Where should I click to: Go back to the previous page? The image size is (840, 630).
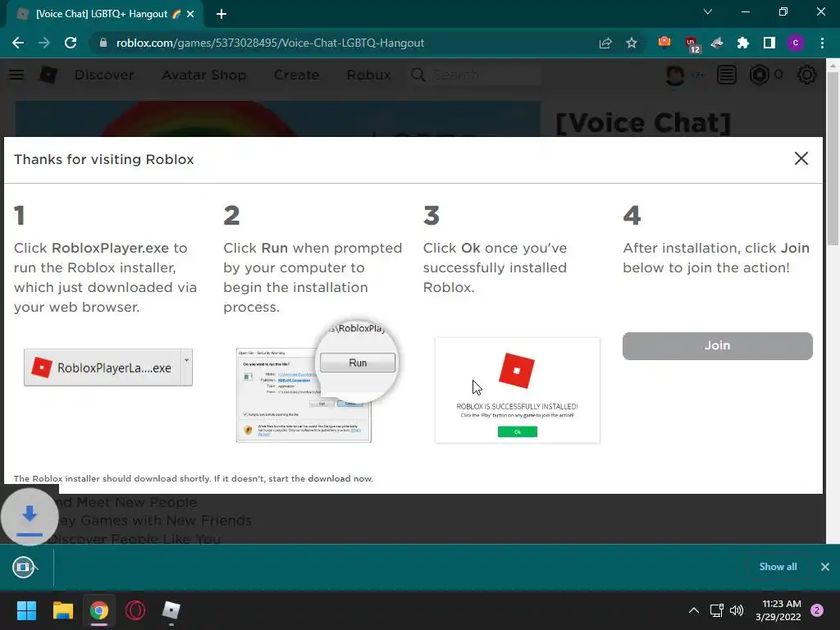click(18, 43)
